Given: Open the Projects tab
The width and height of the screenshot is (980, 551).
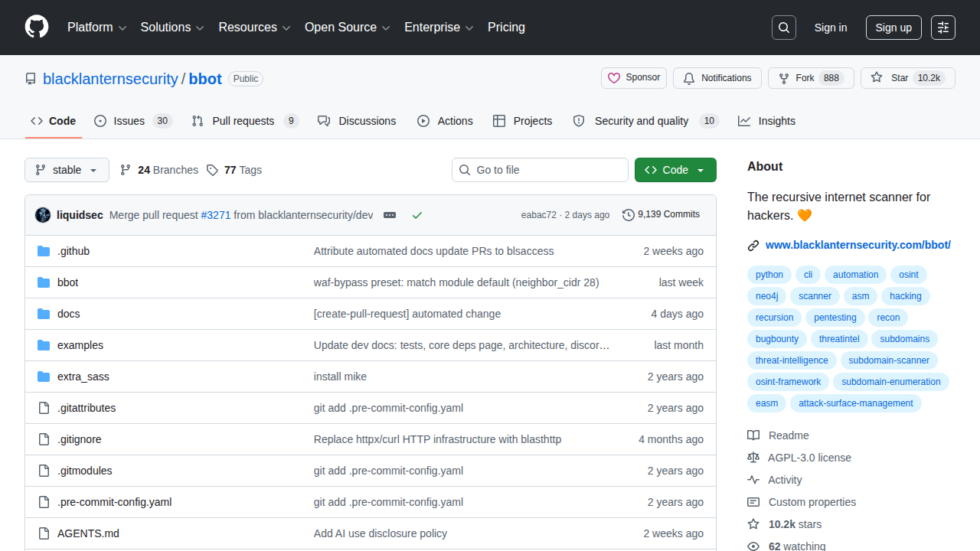Looking at the screenshot, I should (522, 121).
